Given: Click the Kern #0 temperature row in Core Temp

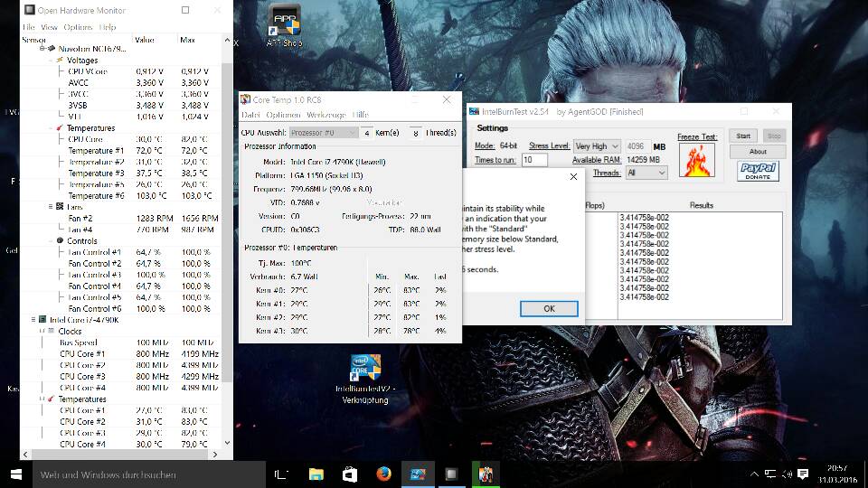Looking at the screenshot, I should point(351,290).
